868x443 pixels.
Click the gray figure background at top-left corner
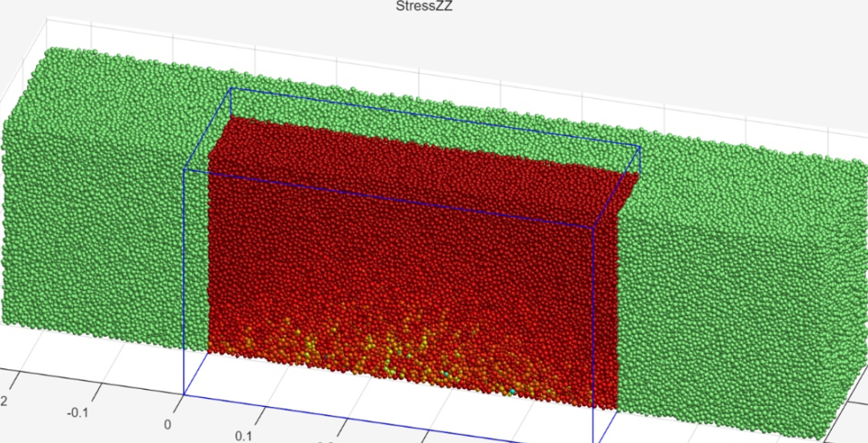pos(16,16)
